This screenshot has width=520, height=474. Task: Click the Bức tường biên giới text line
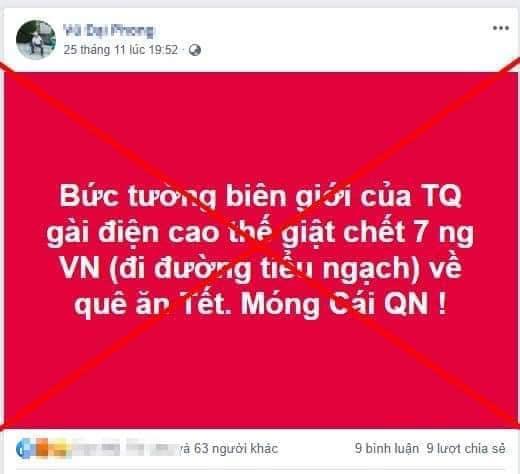tap(261, 197)
